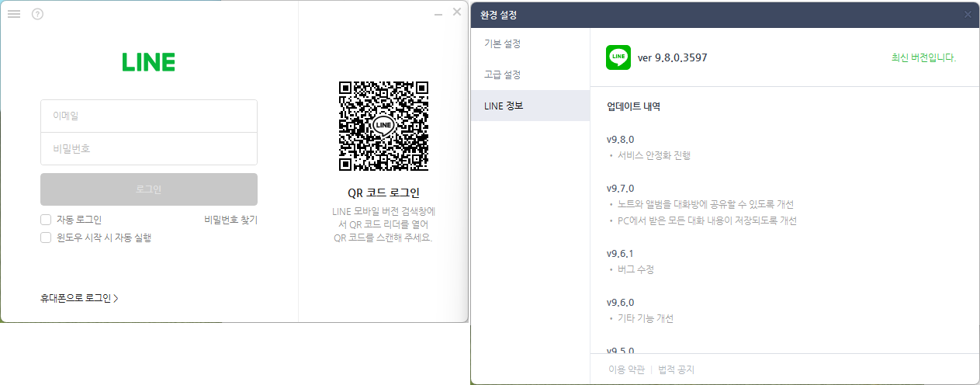Click the help question mark icon
980x385 pixels.
37,14
